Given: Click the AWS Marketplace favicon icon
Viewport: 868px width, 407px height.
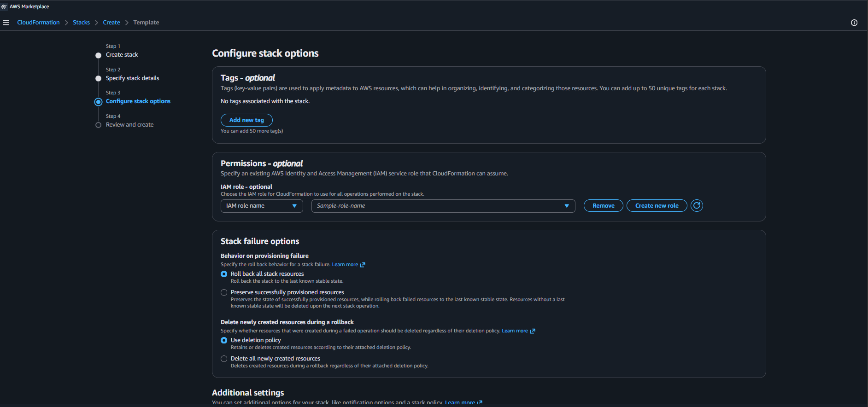Looking at the screenshot, I should [x=4, y=7].
